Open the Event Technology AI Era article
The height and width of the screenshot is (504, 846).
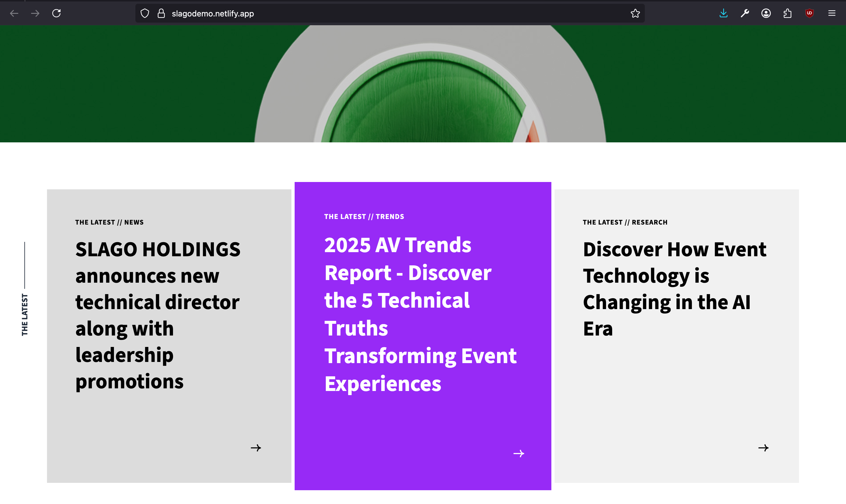675,289
